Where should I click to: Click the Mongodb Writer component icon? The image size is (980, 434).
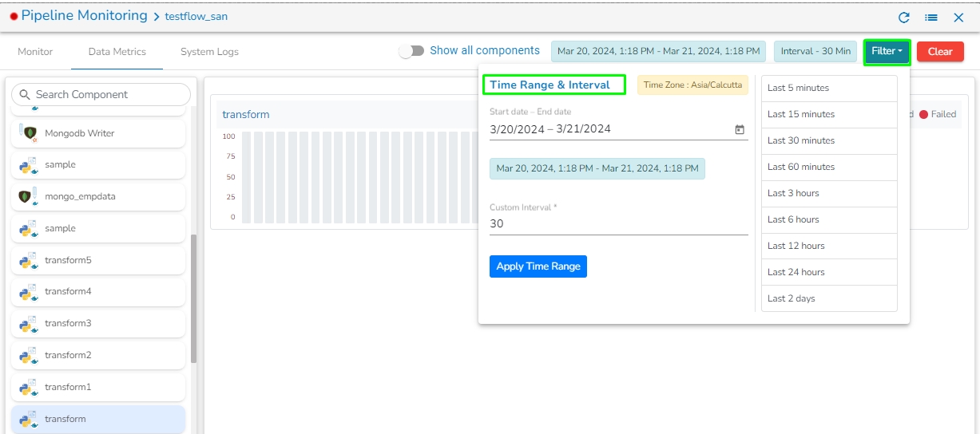pyautogui.click(x=28, y=133)
